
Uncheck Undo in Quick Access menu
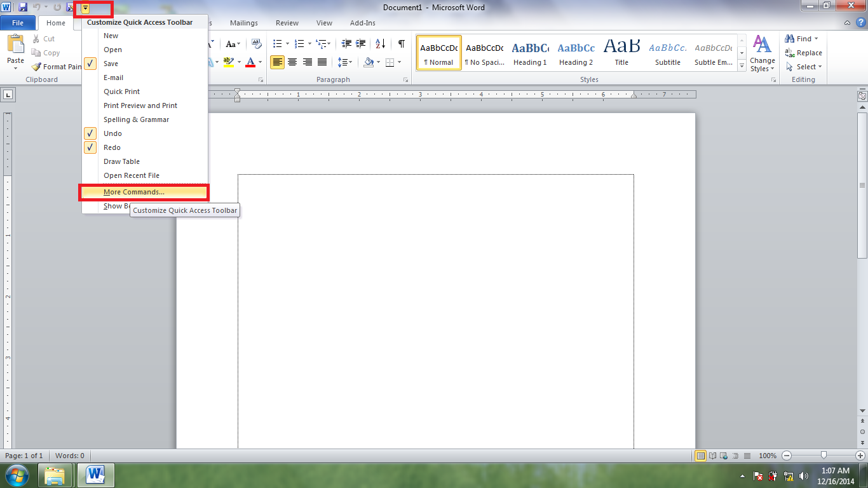145,133
